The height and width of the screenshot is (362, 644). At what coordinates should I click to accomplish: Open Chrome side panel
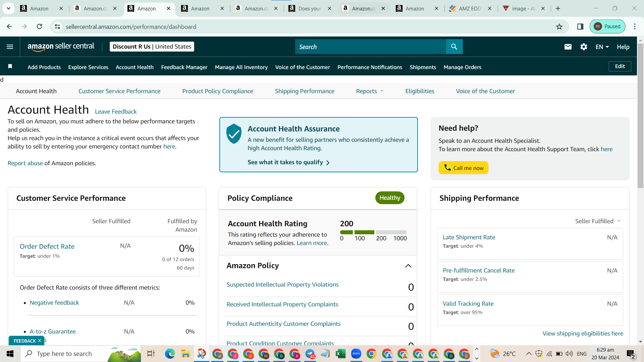(x=580, y=26)
